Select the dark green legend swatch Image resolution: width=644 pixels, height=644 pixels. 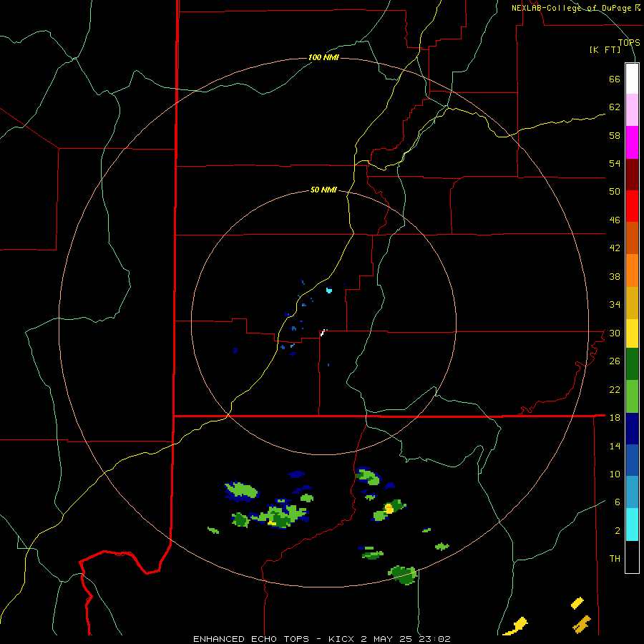coord(632,364)
